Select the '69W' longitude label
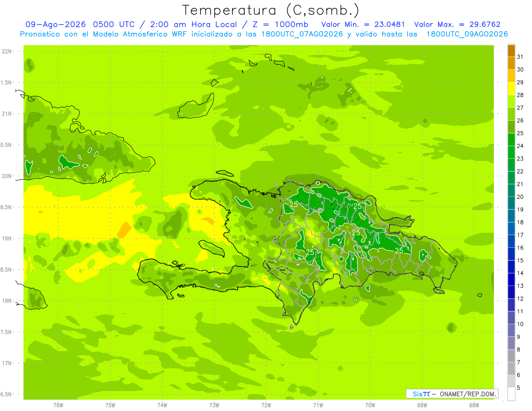 click(422, 405)
